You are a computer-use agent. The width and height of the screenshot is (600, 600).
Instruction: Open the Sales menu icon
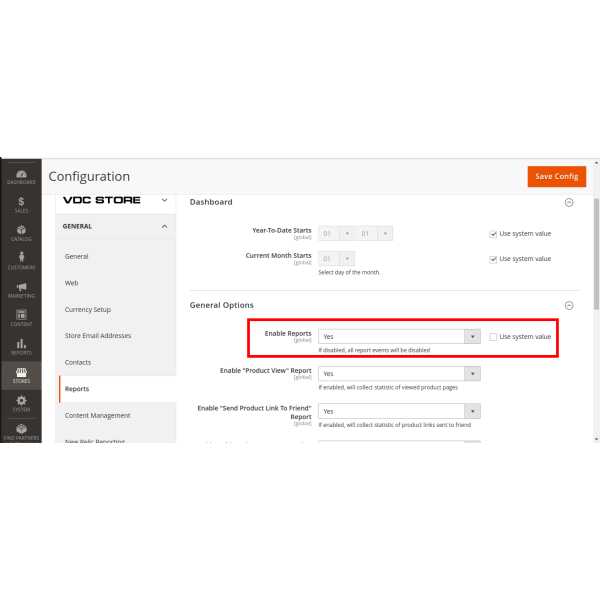(x=20, y=203)
